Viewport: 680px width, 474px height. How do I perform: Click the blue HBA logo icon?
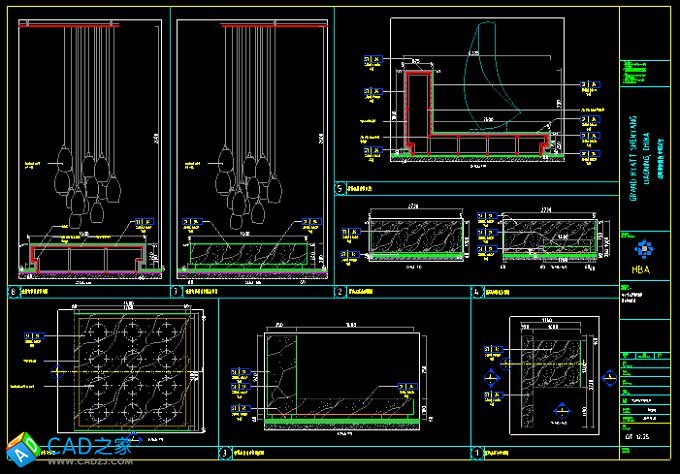[x=641, y=248]
